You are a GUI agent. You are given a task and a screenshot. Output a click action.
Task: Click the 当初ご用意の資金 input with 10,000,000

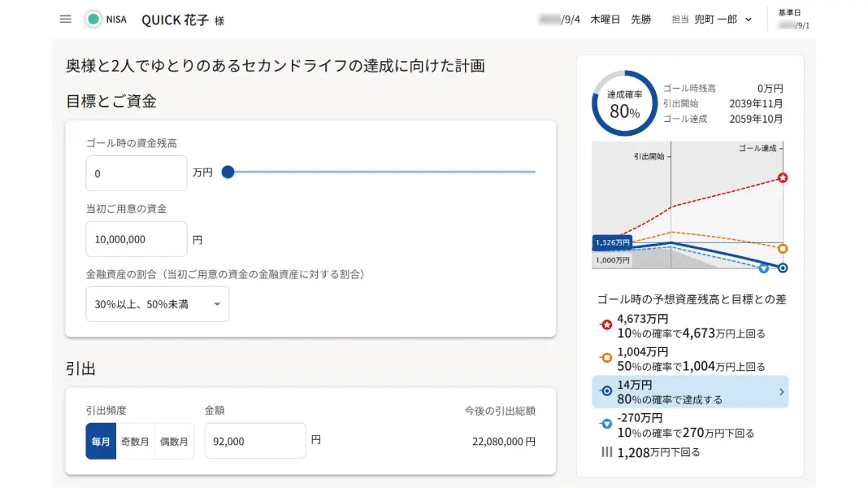coord(137,239)
